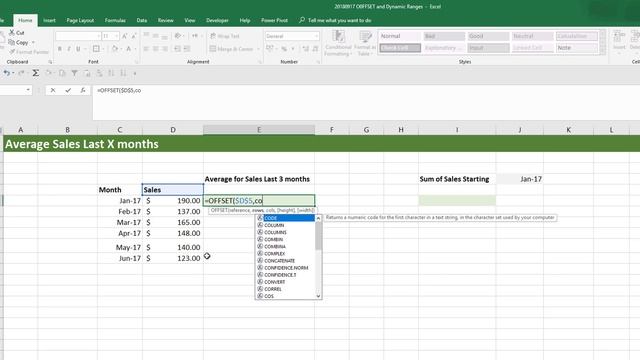Screen dimensions: 640x360
Task: Click the Wrap Text button
Action: pyautogui.click(x=224, y=36)
